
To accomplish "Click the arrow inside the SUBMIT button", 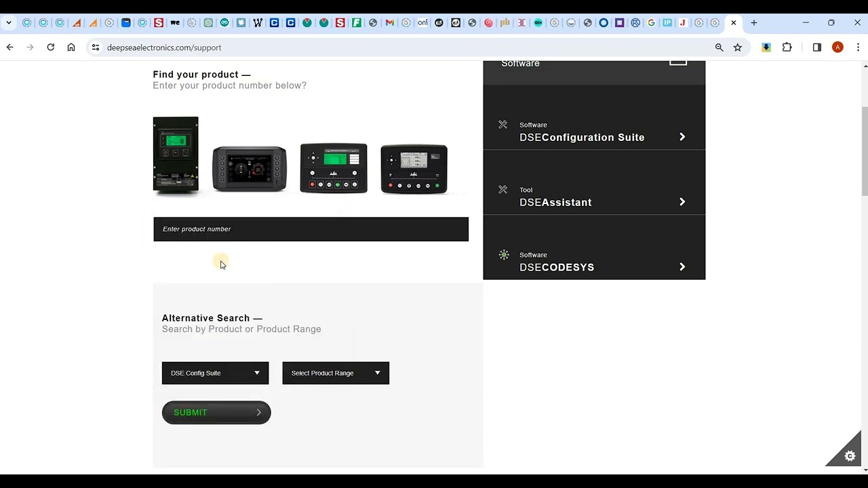I will [258, 412].
